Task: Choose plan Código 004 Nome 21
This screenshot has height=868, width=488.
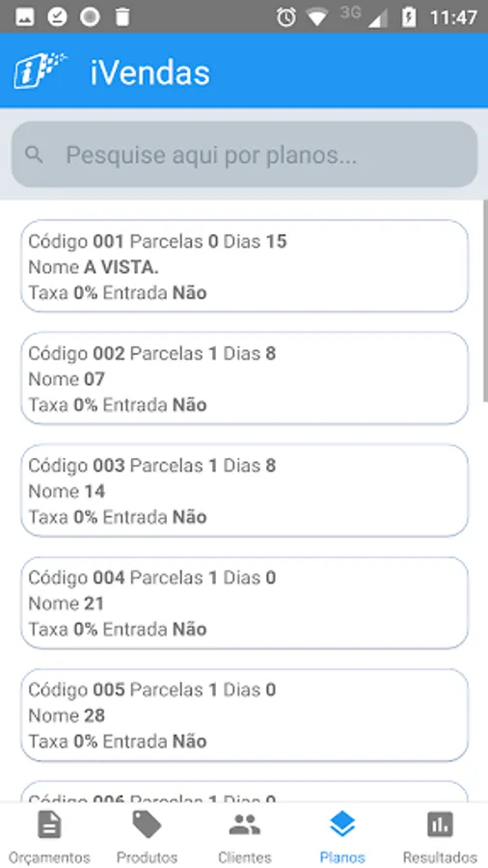Action: [245, 603]
